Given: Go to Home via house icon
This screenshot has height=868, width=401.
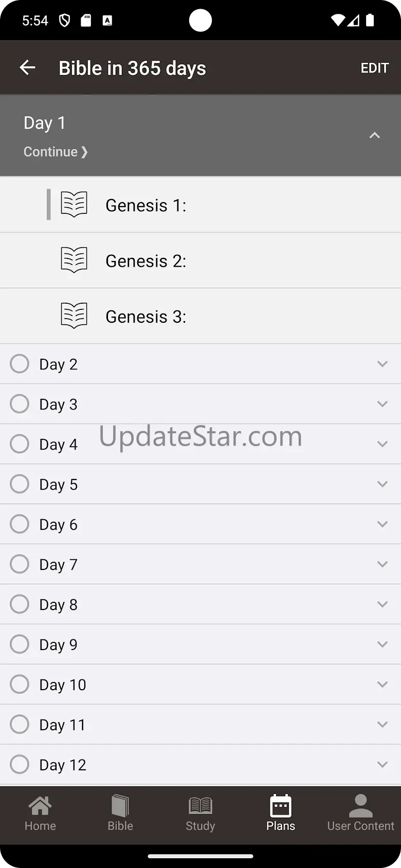Looking at the screenshot, I should pyautogui.click(x=40, y=805).
